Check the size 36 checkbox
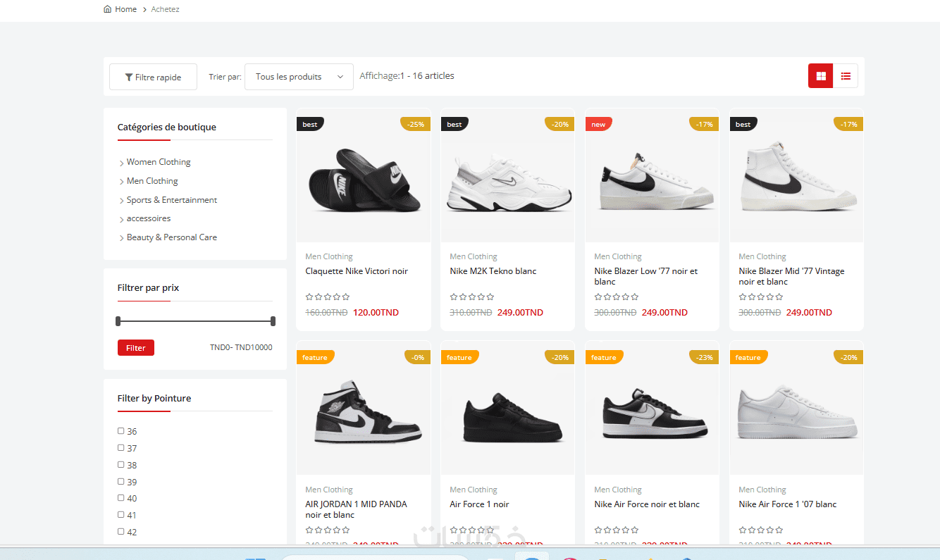This screenshot has height=560, width=940. point(120,430)
